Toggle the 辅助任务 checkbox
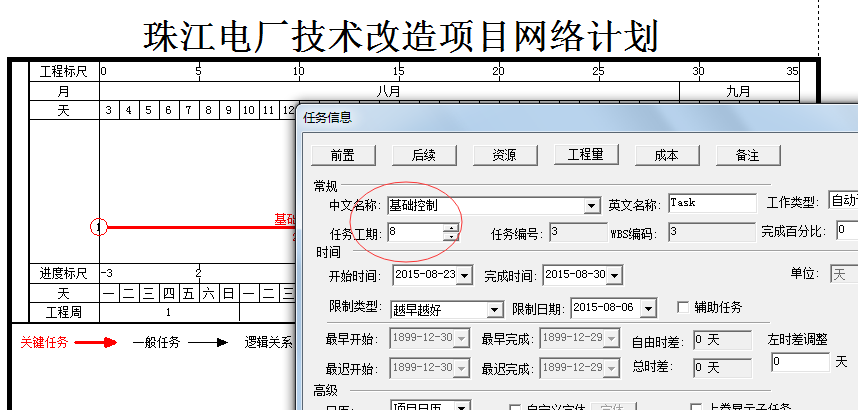858x410 pixels. [684, 307]
